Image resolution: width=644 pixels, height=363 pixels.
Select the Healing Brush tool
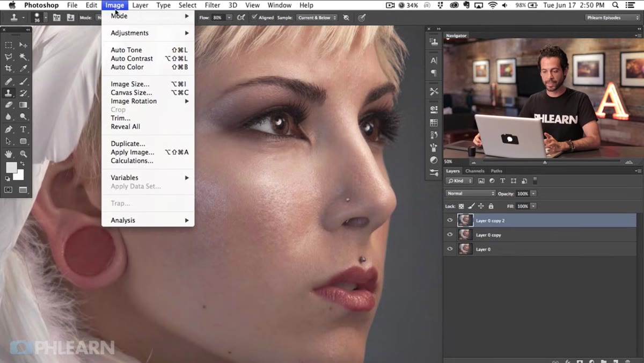9,82
